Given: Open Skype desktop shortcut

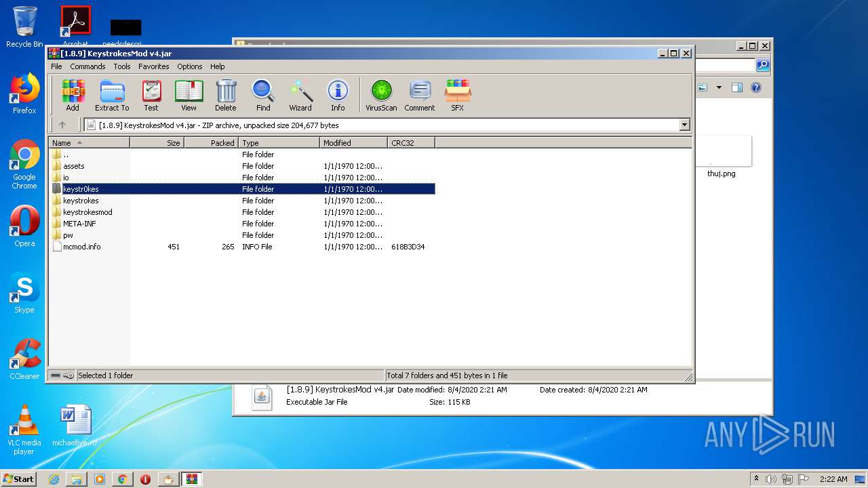Looking at the screenshot, I should 24,293.
